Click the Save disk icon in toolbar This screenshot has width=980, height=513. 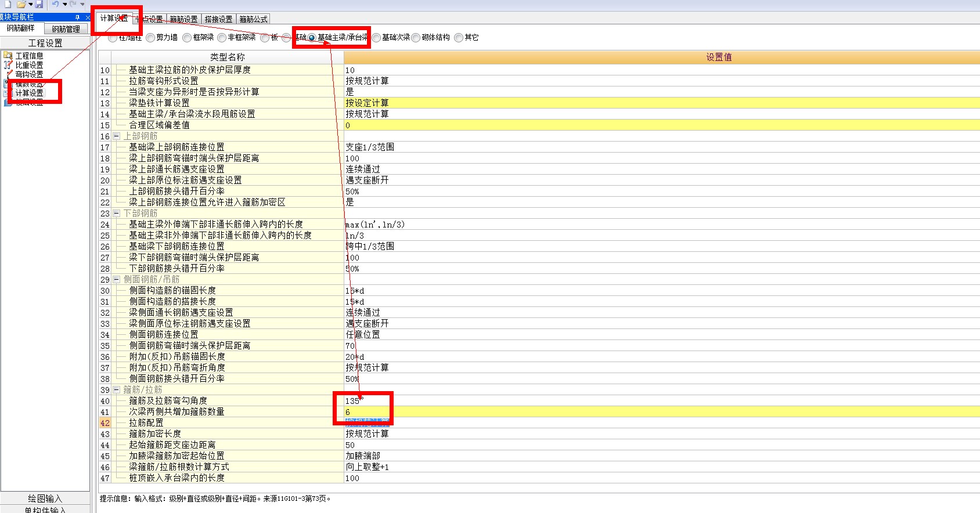pos(39,4)
